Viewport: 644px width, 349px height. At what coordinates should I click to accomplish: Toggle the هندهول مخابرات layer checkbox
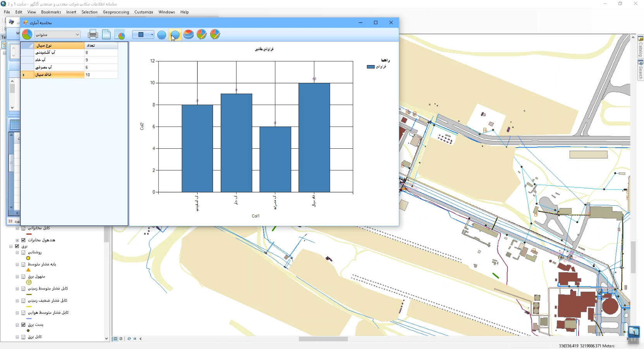23,240
